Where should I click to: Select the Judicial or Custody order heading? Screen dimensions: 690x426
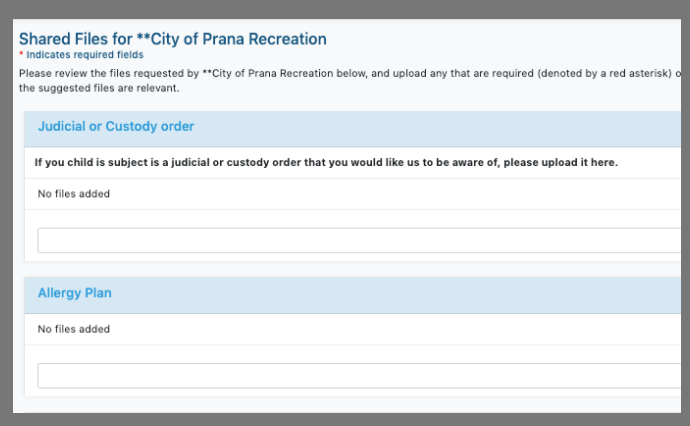click(116, 127)
